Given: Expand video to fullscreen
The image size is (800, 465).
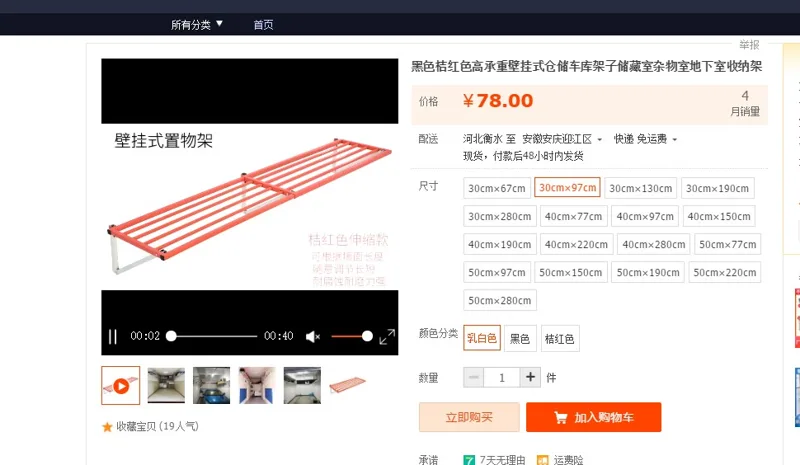Looking at the screenshot, I should pos(387,336).
